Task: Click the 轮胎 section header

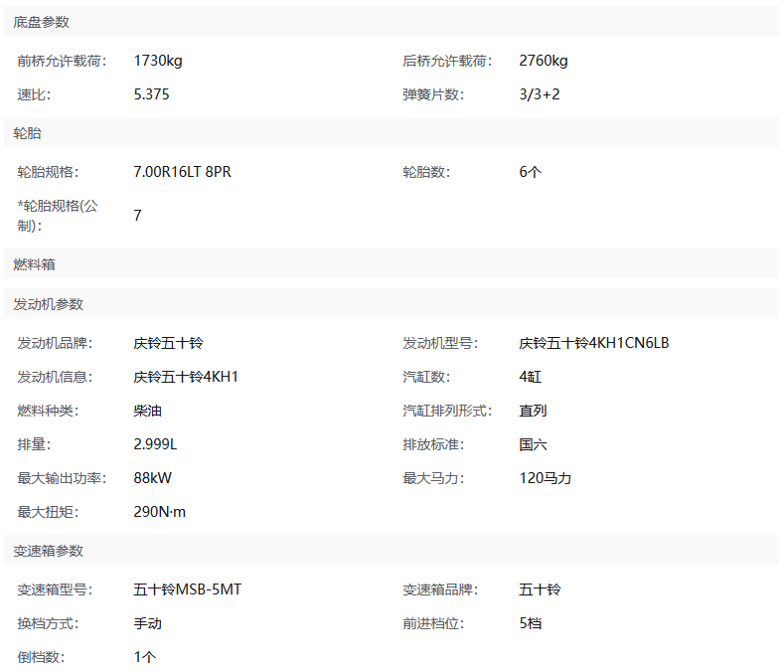Action: click(28, 133)
